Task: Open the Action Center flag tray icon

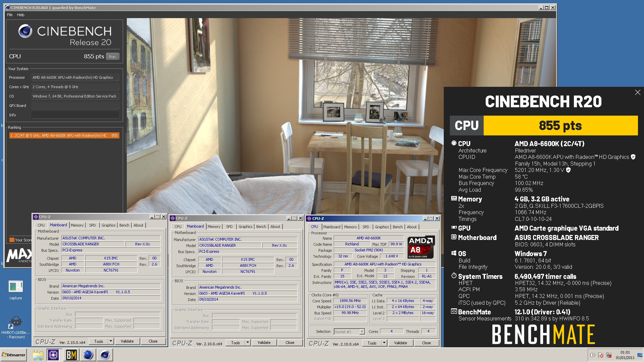Action: click(601, 355)
